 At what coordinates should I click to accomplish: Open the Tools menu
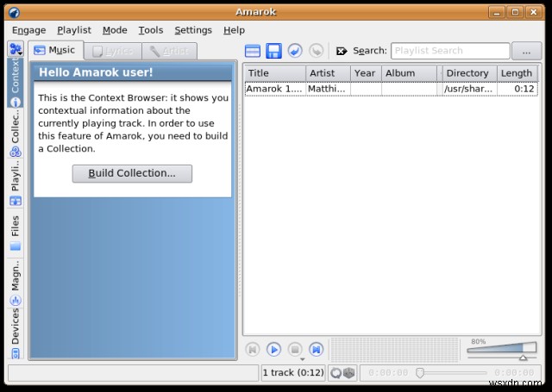tap(151, 30)
